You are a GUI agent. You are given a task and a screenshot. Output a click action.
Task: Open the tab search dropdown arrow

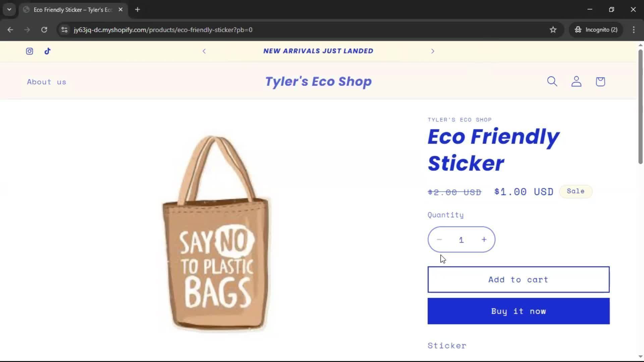9,9
